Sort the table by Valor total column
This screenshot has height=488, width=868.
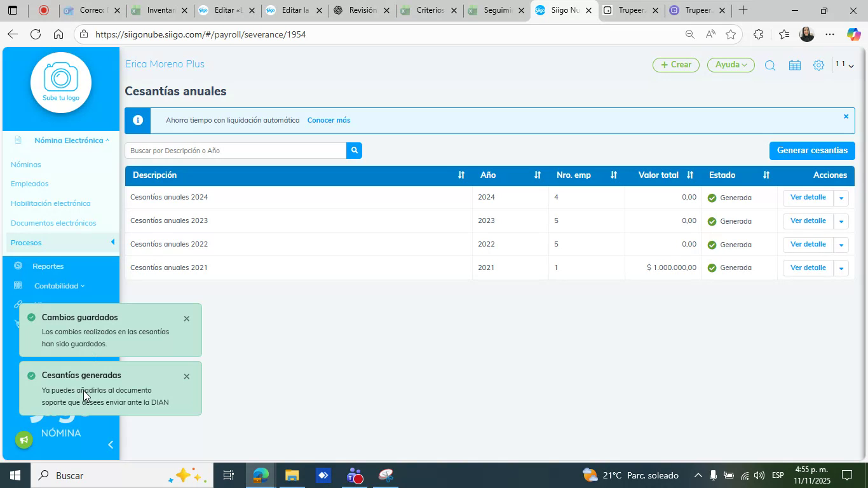pos(690,175)
